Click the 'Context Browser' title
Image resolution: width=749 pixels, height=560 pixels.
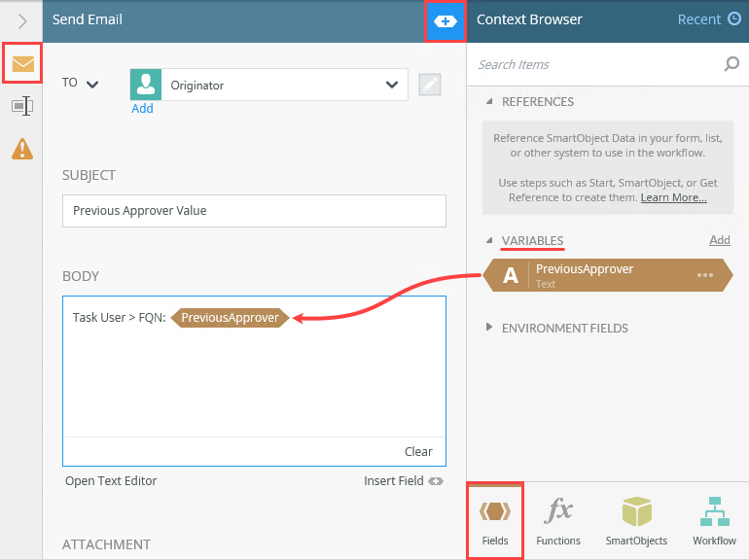coord(529,19)
